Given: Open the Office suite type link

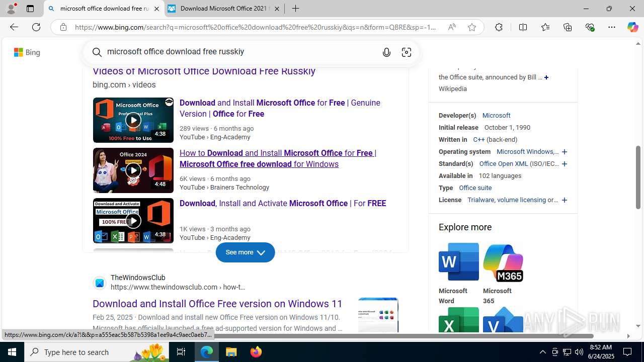Looking at the screenshot, I should point(475,188).
